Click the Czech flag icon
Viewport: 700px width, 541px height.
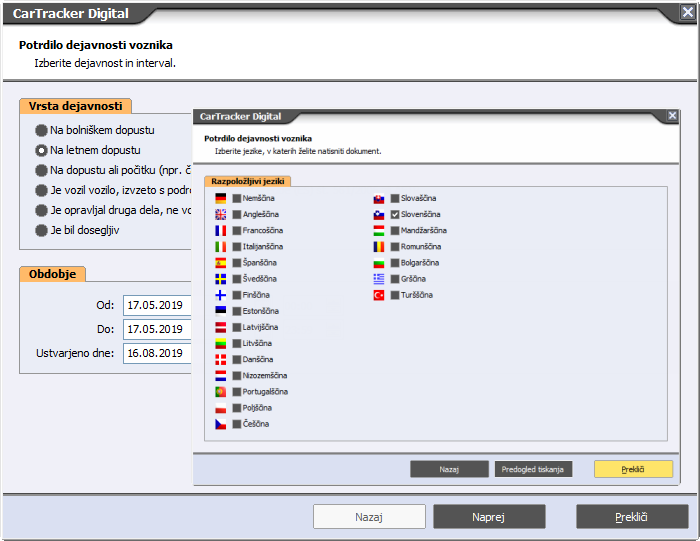tap(221, 424)
